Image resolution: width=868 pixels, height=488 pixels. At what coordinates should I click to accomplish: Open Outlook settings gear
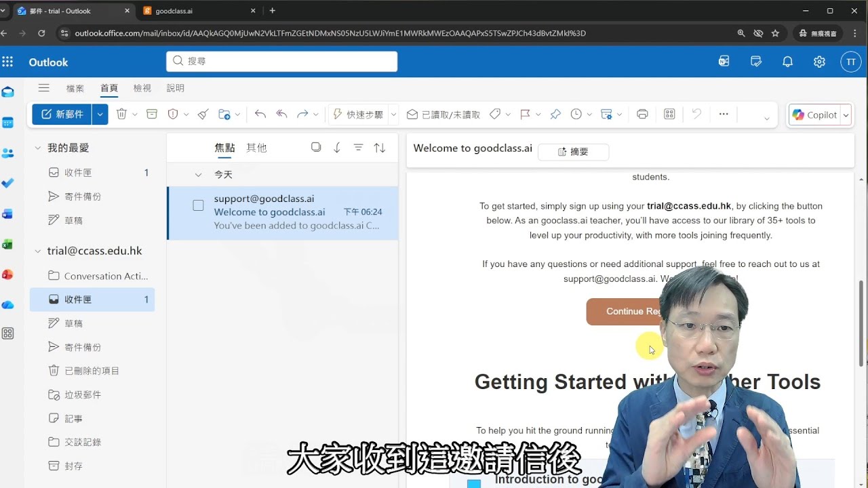819,62
